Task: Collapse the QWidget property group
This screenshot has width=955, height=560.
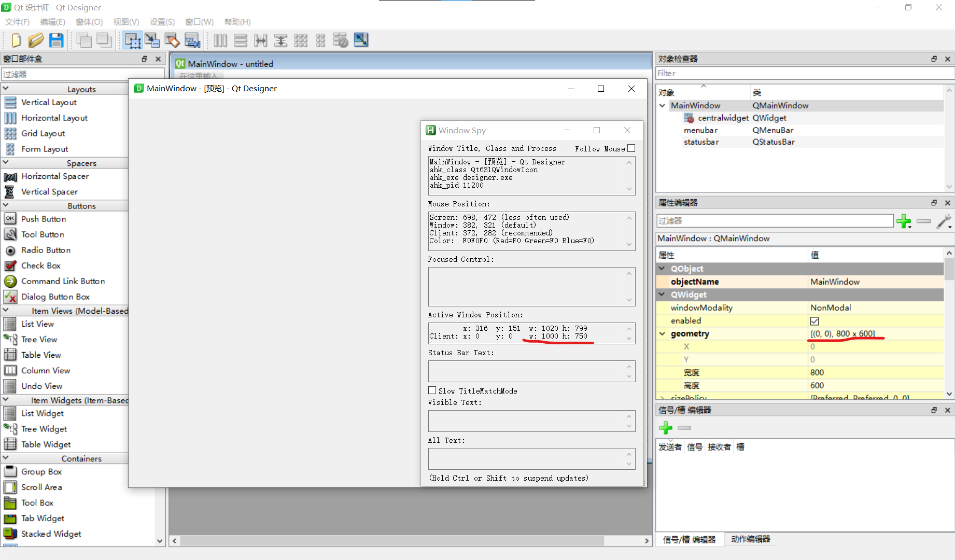Action: click(x=662, y=295)
